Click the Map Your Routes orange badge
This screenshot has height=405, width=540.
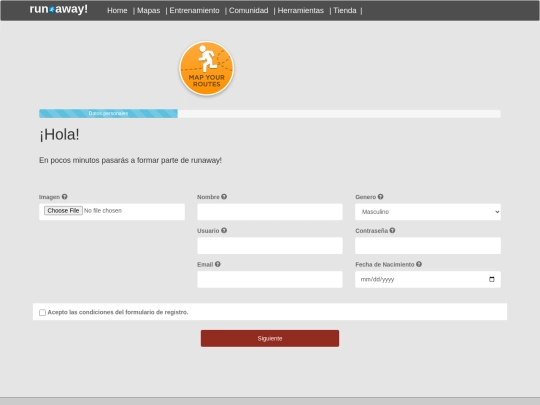(x=207, y=68)
